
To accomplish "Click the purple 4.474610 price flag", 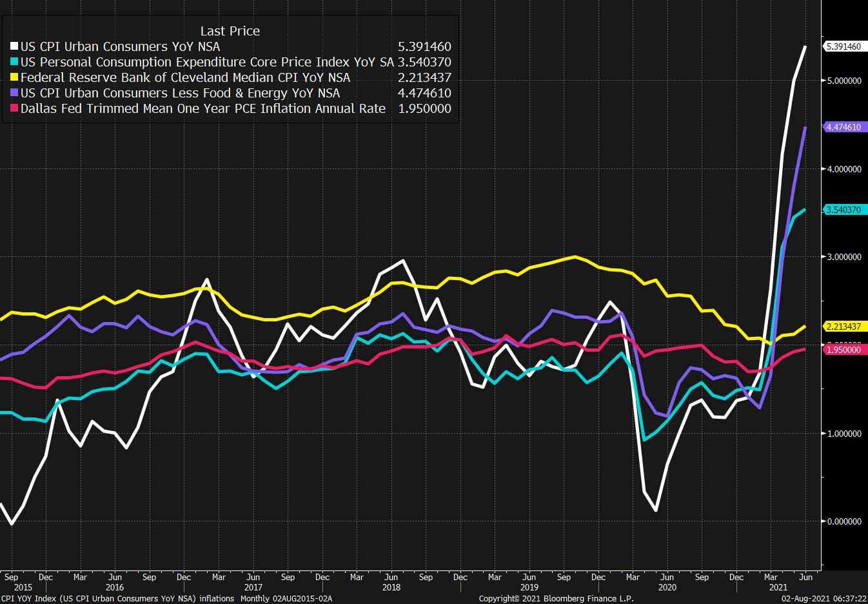I will (845, 128).
